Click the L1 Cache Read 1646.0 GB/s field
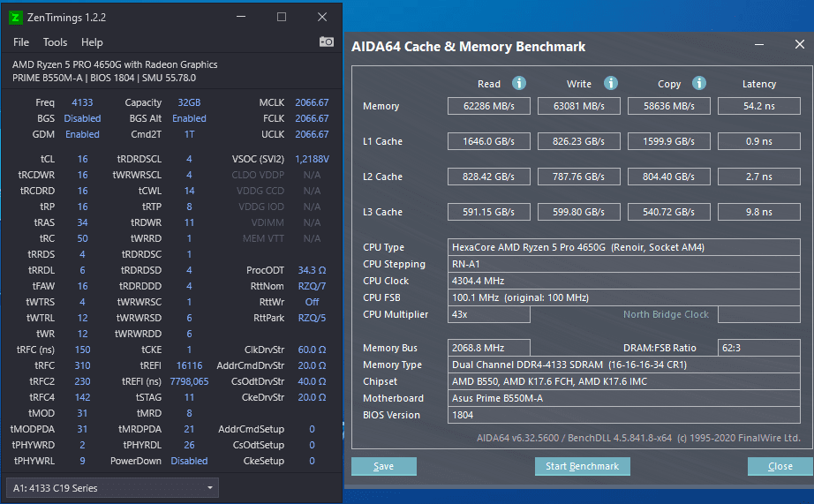The width and height of the screenshot is (814, 504). [489, 141]
